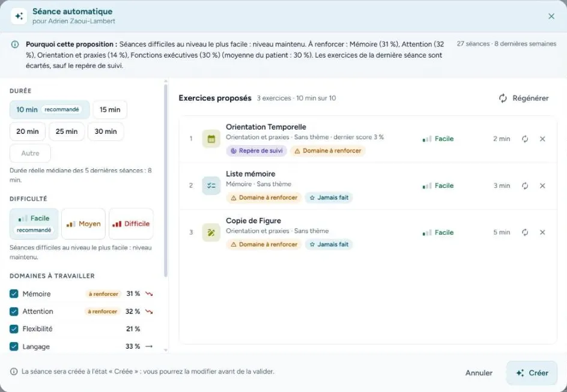Viewport: 567px width, 392px height.
Task: Select the 10 min recommended duration
Action: 49,109
